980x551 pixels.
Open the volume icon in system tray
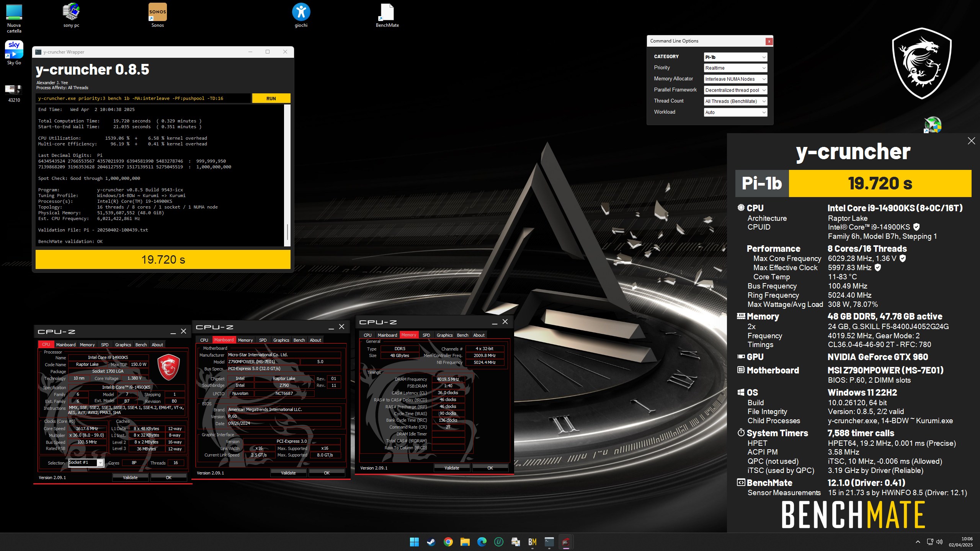click(x=939, y=542)
